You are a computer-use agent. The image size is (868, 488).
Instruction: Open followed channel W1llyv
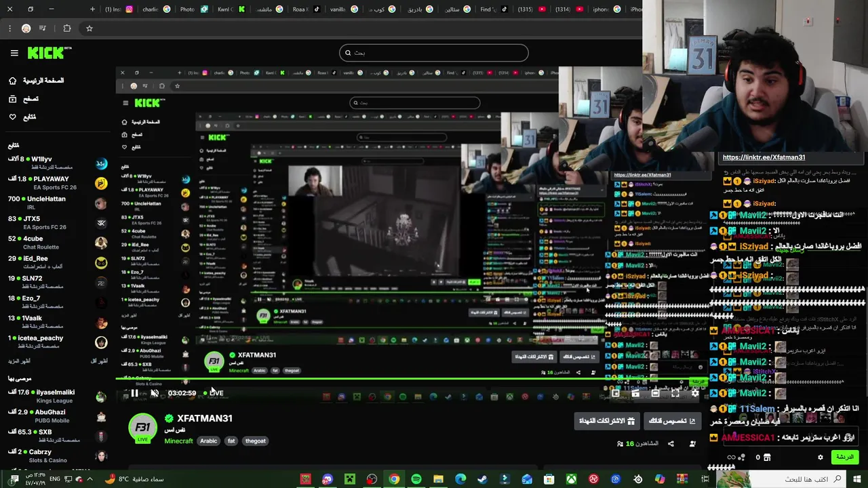coord(58,163)
